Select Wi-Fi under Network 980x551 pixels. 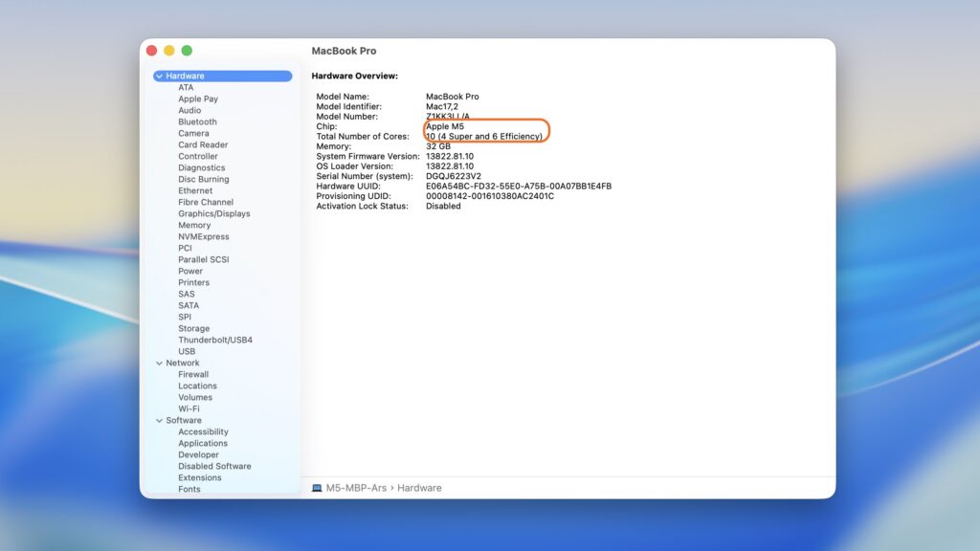[x=189, y=408]
